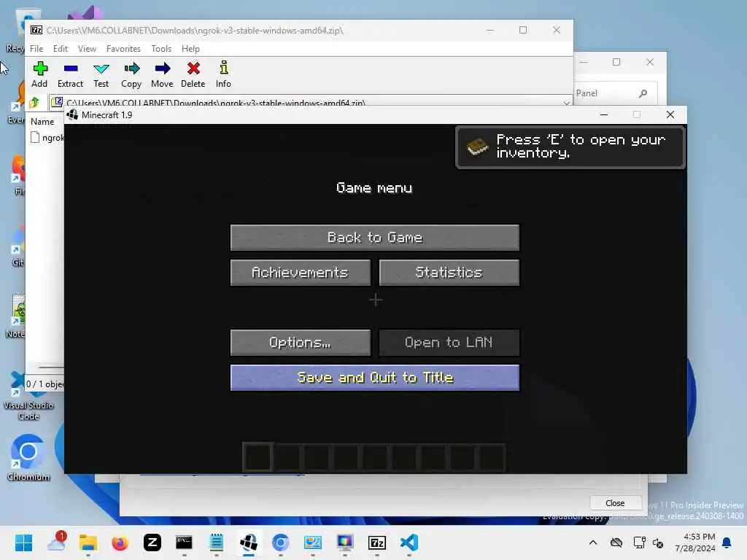The image size is (747, 560).
Task: Click the cloud sync tray icon
Action: (616, 542)
